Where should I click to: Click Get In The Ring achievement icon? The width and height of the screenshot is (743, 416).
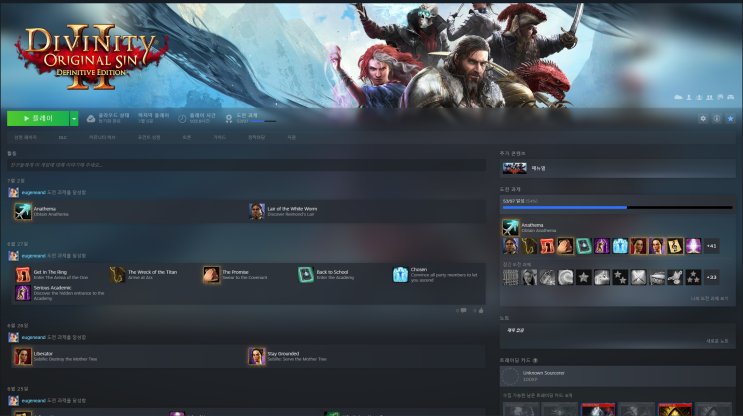click(23, 274)
